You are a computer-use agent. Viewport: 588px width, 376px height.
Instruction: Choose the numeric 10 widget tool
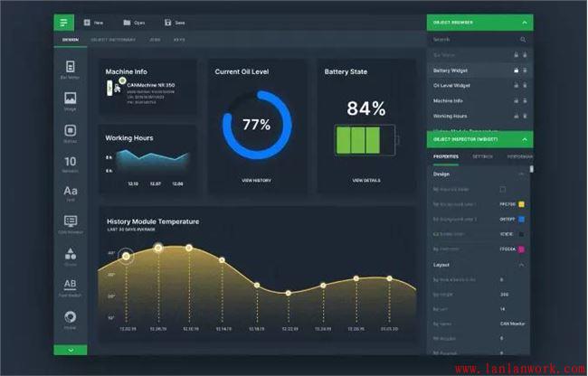(71, 163)
